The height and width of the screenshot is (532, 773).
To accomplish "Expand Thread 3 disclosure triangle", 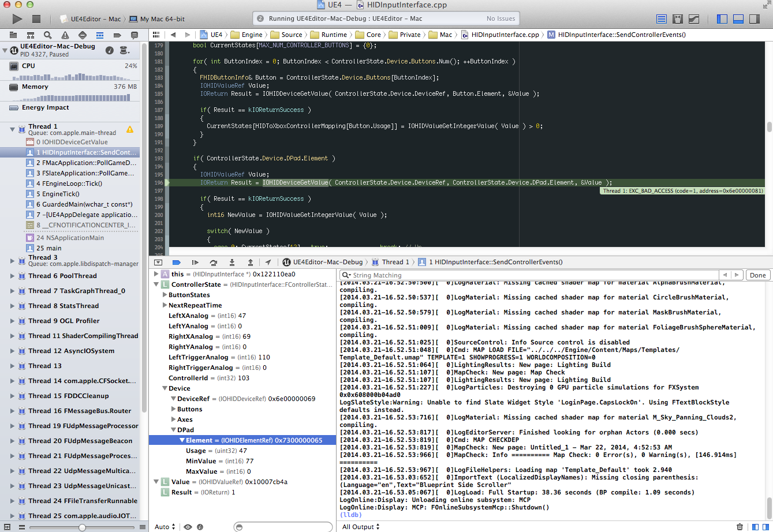I will (x=13, y=260).
